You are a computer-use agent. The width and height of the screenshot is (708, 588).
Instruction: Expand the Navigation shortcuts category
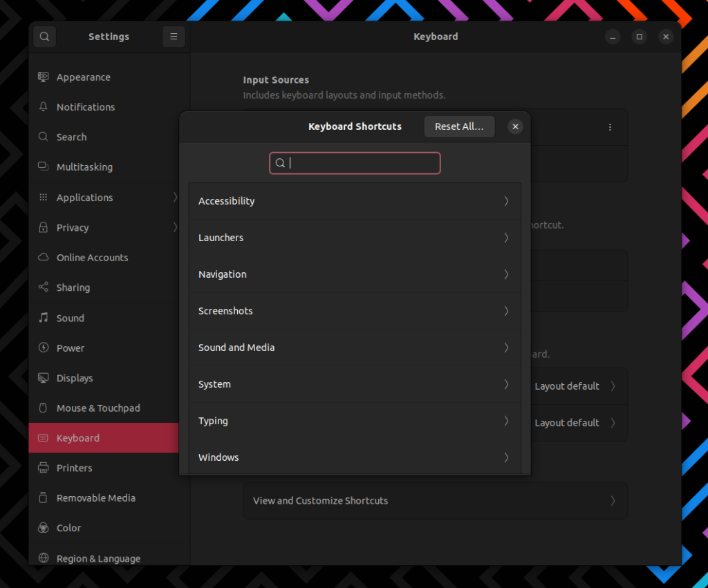(x=355, y=274)
